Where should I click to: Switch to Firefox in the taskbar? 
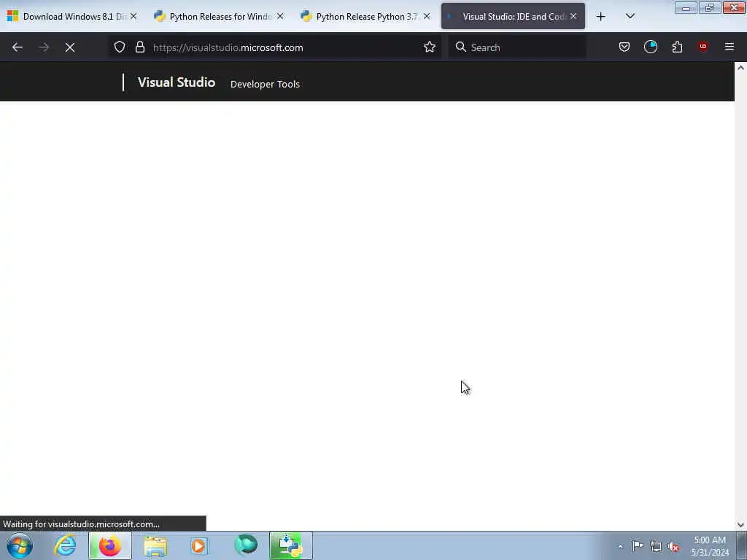pos(110,545)
